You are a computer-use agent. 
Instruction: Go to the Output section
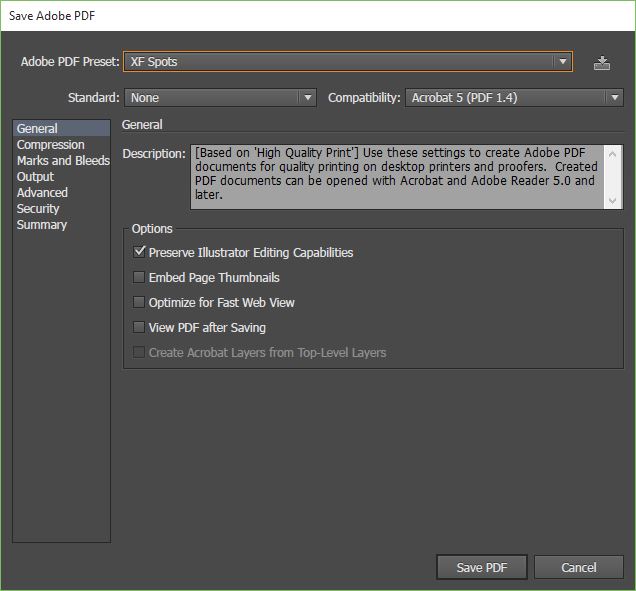(x=36, y=177)
